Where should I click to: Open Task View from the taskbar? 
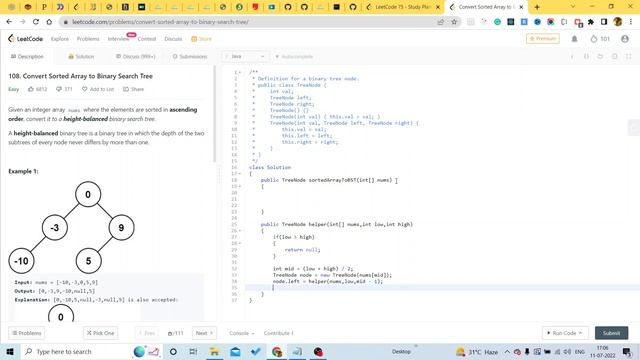click(193, 351)
